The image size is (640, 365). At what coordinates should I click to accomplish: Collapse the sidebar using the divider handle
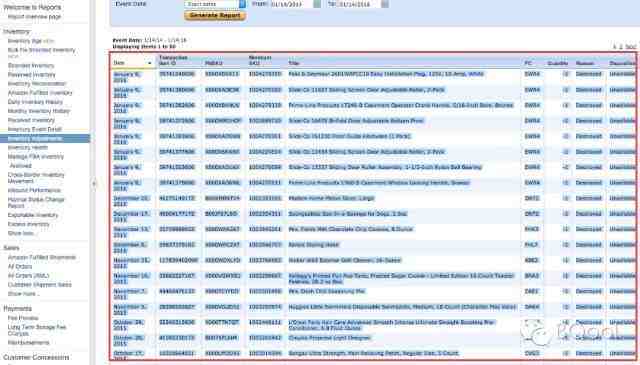point(93,184)
